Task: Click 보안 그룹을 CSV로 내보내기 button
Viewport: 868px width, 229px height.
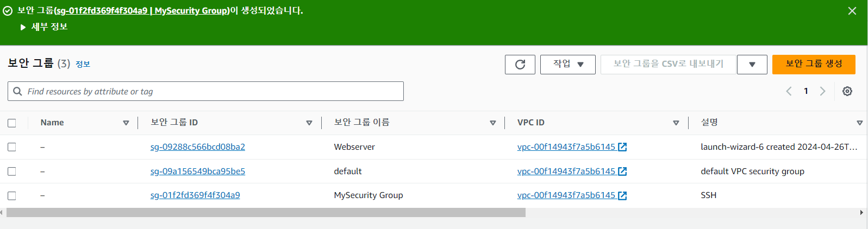Action: pyautogui.click(x=669, y=65)
